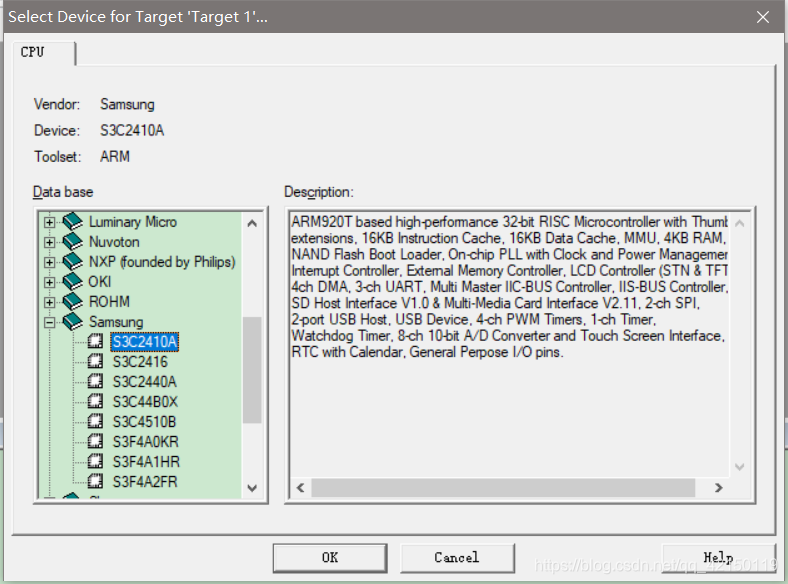Screen dimensions: 788x584
Task: Select the S3C44B0X device
Action: click(145, 402)
